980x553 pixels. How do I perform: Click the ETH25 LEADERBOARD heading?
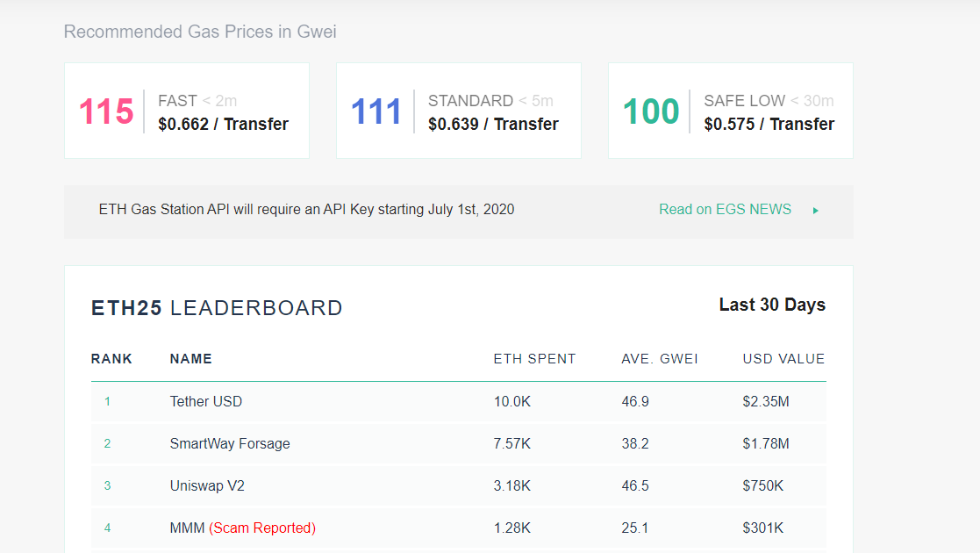click(217, 308)
